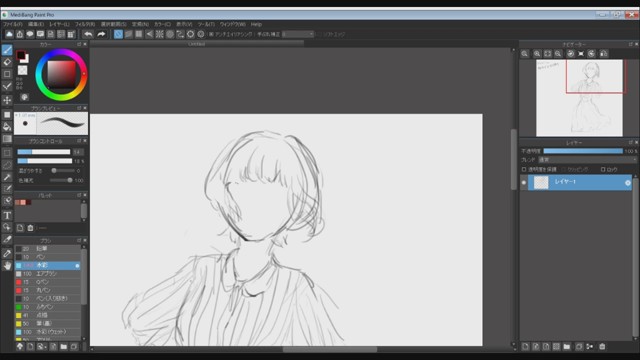Click the fit-to-window icon in the Navigator
The image size is (640, 360).
click(547, 54)
